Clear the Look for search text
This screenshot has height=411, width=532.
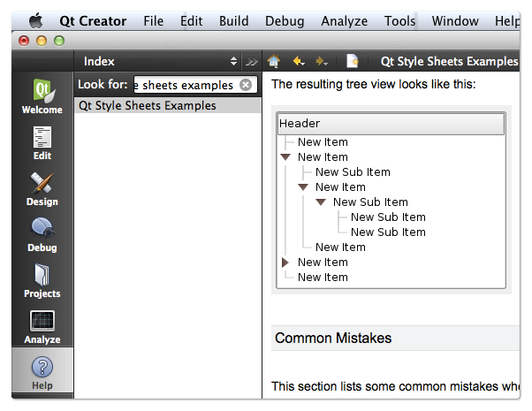click(246, 85)
